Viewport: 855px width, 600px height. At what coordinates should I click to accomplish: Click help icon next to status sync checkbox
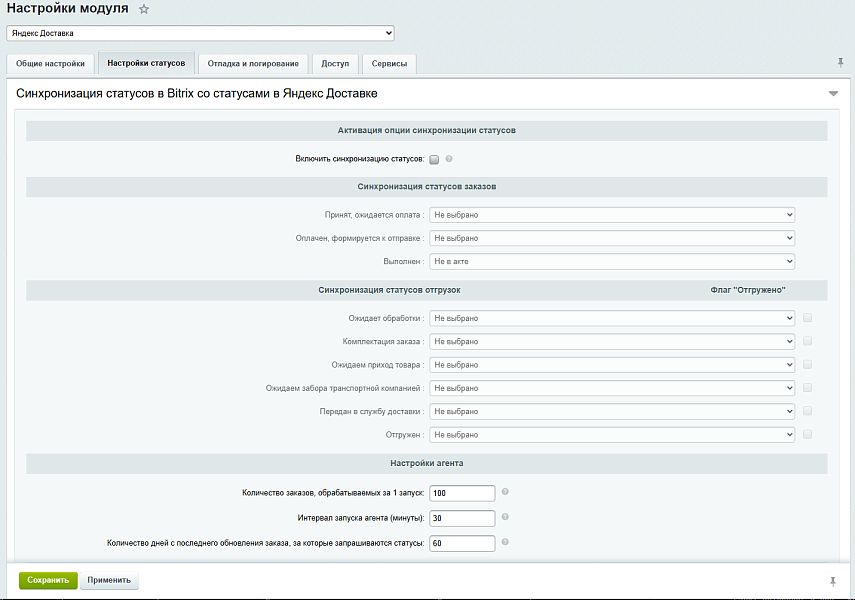[x=450, y=159]
